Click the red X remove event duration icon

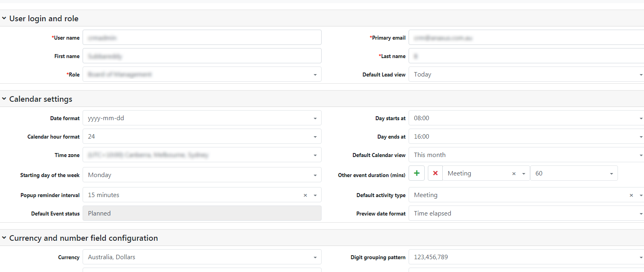tap(435, 173)
